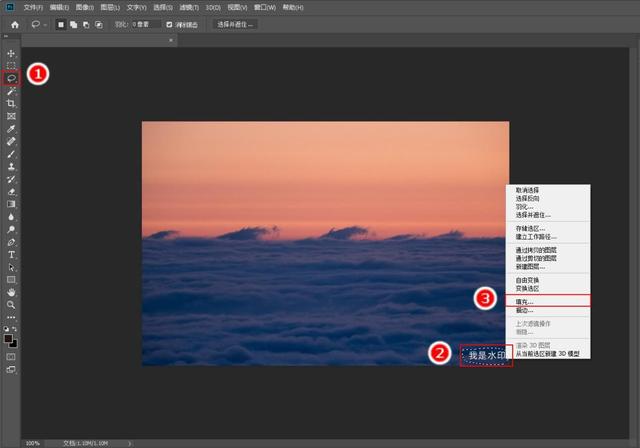Open the 选择(S) menu

[163, 7]
